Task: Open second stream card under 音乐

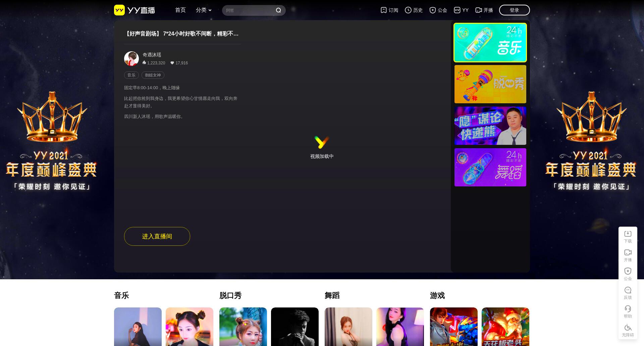Action: point(190,327)
